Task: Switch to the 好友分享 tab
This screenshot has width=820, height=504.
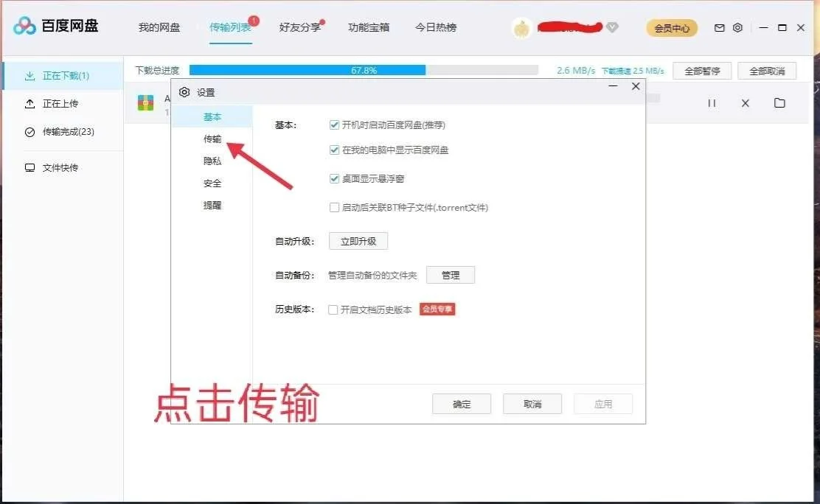Action: point(301,27)
